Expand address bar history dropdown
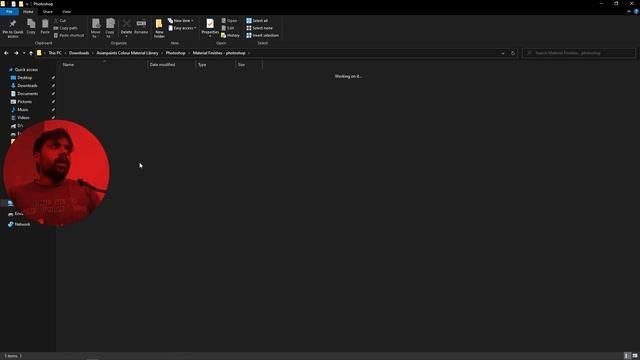 [502, 53]
